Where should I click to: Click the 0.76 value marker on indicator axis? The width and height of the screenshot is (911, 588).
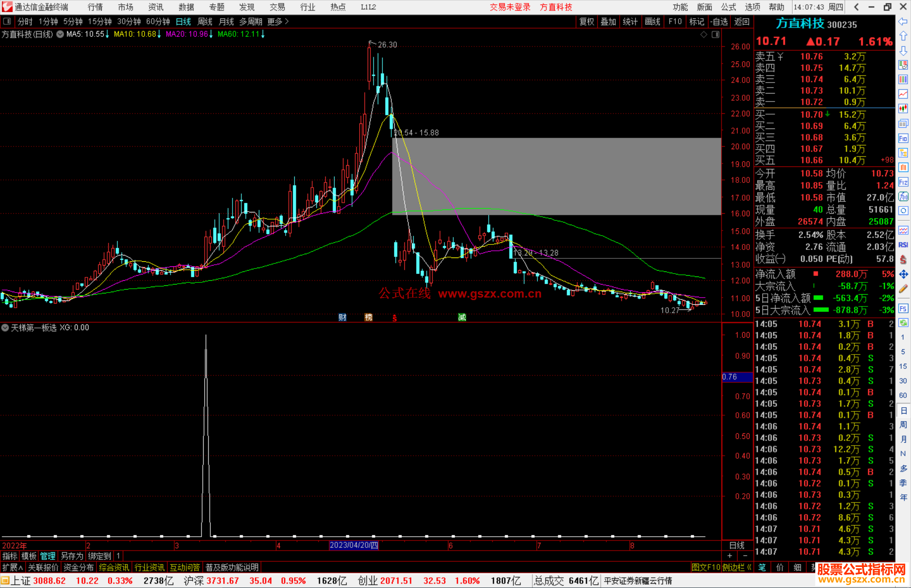point(737,377)
